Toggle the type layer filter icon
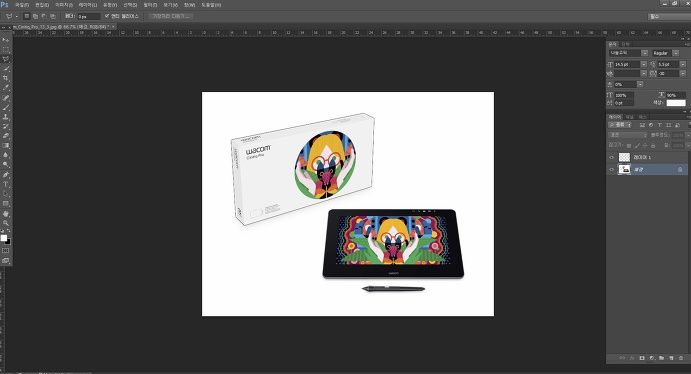The height and width of the screenshot is (374, 691). click(x=660, y=125)
